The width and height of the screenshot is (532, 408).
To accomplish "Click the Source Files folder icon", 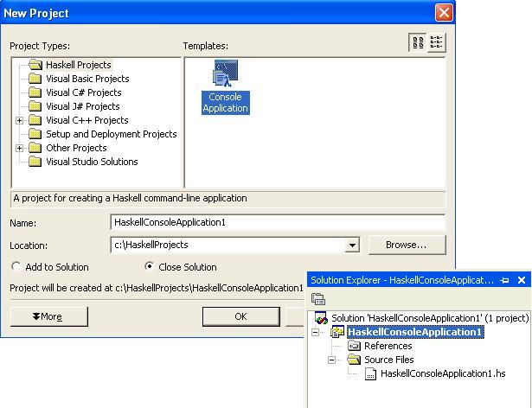I will 354,360.
